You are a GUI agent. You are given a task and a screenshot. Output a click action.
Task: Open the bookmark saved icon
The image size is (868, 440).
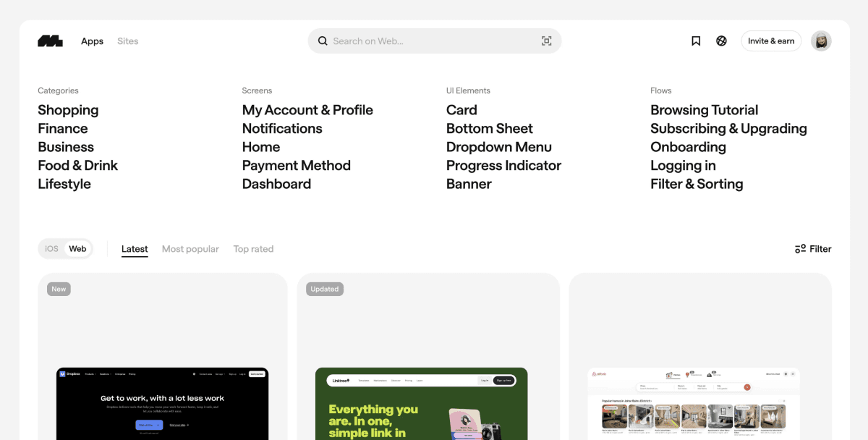696,41
